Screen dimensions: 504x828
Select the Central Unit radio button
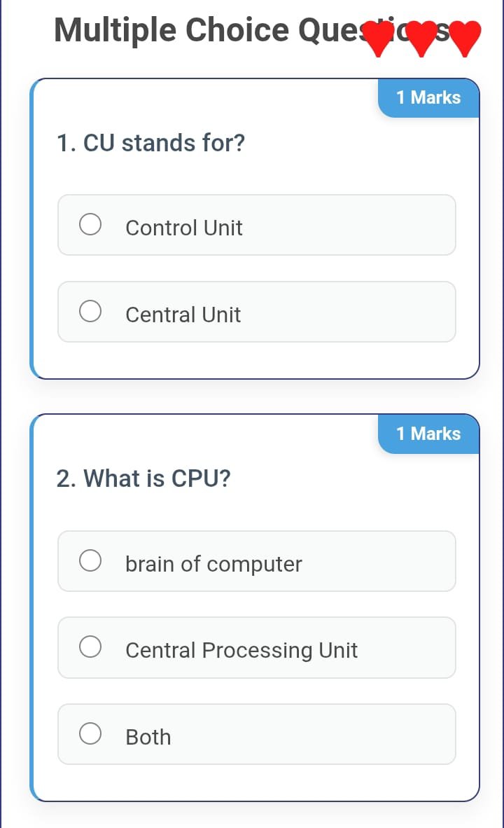click(90, 310)
